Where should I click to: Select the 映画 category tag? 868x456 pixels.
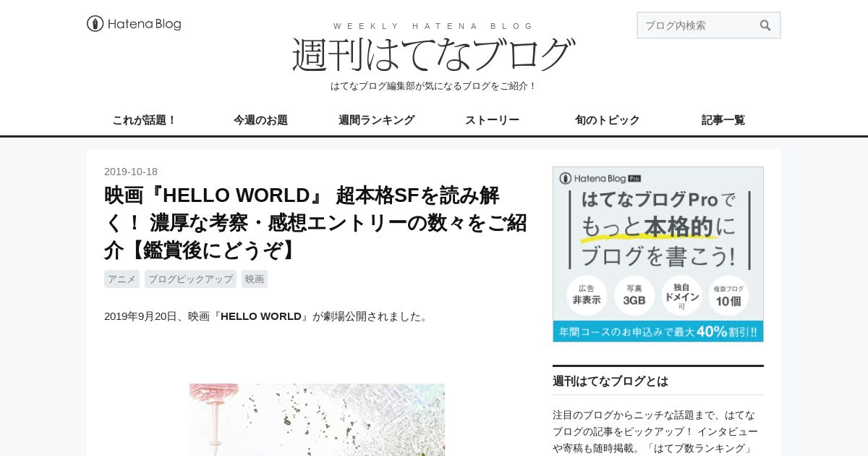255,279
